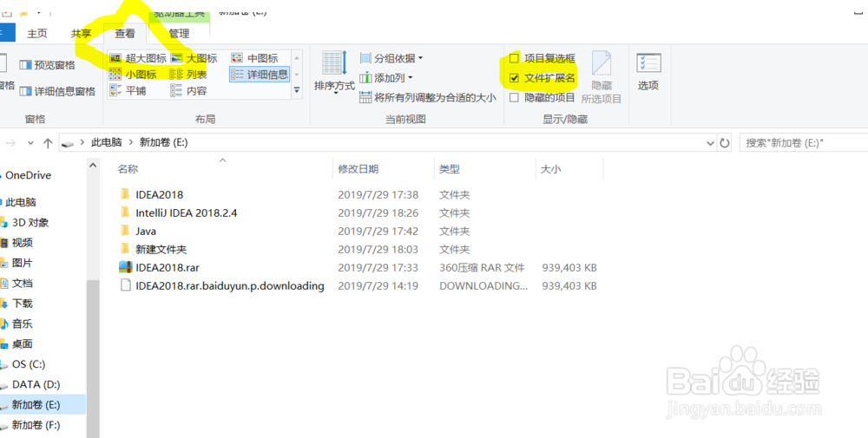
Task: Open Sort by options
Action: pyautogui.click(x=334, y=74)
